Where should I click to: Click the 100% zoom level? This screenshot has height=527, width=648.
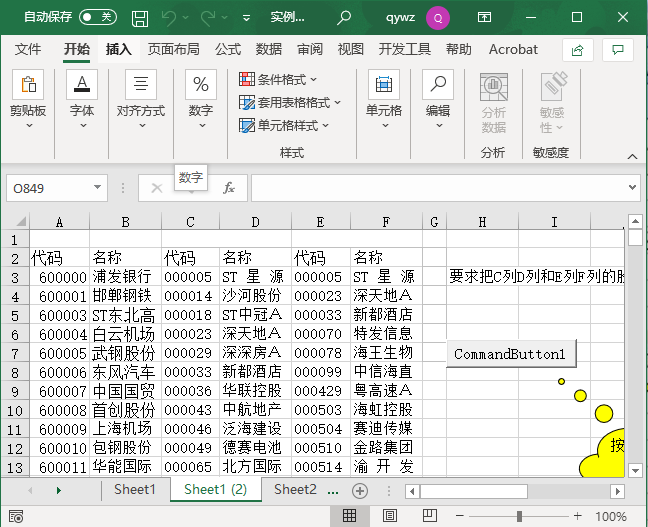click(x=611, y=516)
